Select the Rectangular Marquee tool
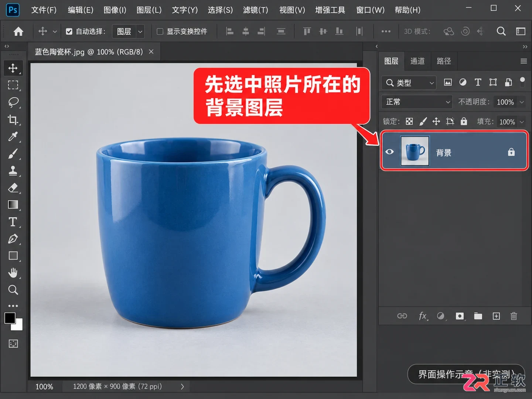 pyautogui.click(x=13, y=85)
